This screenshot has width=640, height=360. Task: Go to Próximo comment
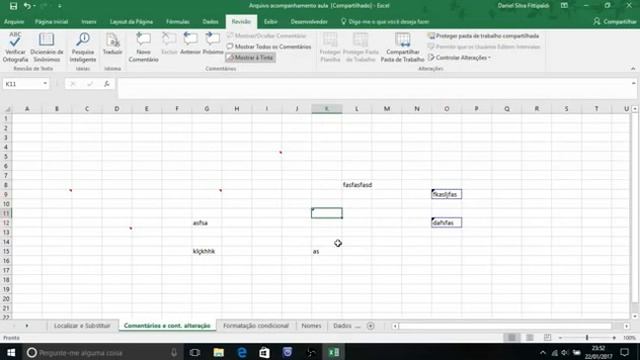pyautogui.click(x=213, y=44)
